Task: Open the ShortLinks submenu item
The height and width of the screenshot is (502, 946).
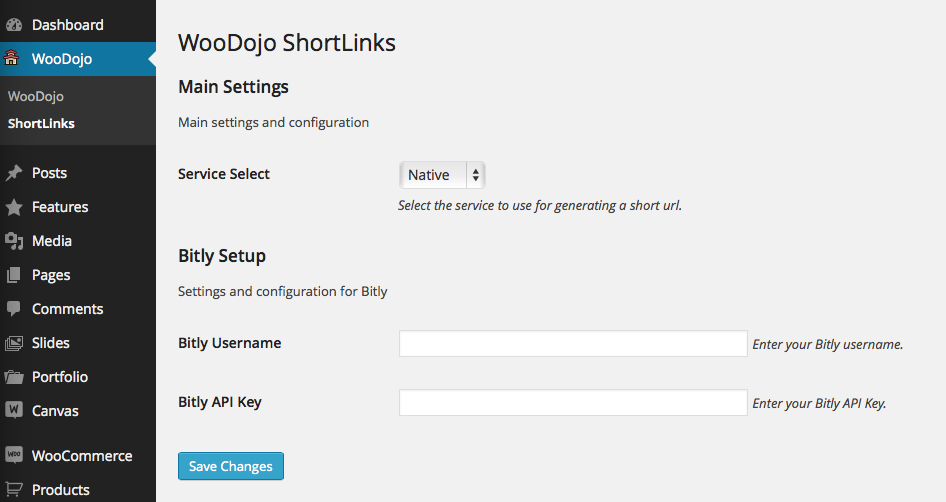Action: click(42, 123)
